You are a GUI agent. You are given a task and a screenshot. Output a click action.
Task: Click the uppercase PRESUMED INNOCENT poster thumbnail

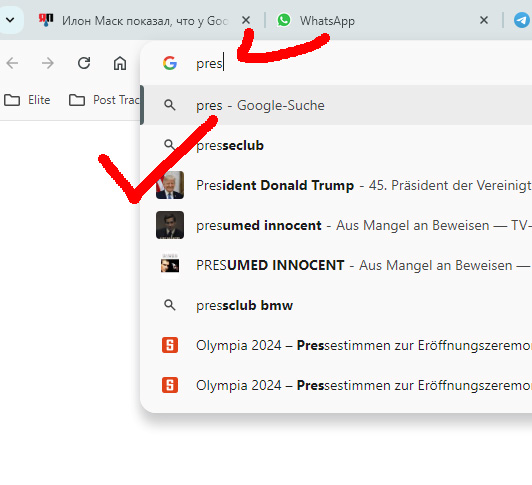click(x=170, y=265)
